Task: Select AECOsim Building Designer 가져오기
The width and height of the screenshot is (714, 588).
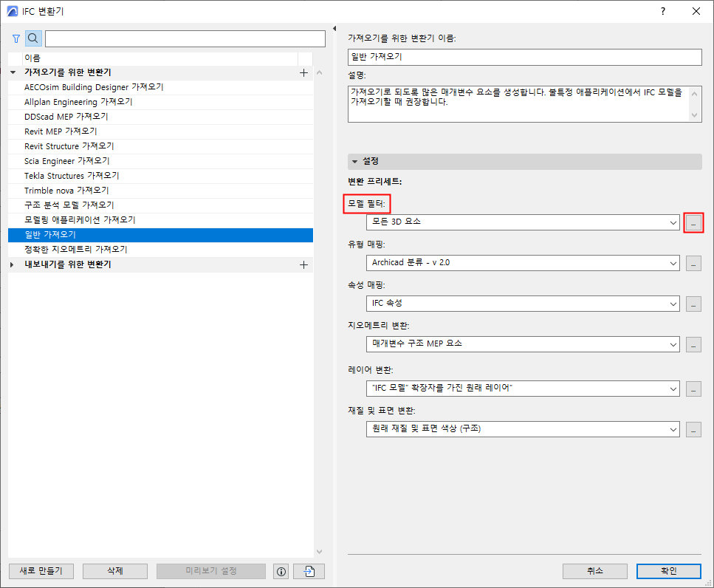Action: click(161, 87)
